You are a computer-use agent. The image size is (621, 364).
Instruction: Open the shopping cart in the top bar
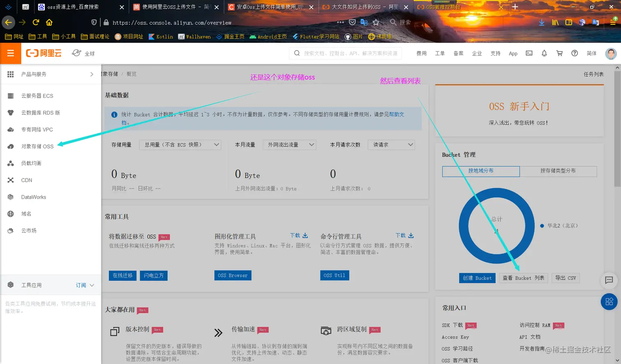[x=560, y=53]
